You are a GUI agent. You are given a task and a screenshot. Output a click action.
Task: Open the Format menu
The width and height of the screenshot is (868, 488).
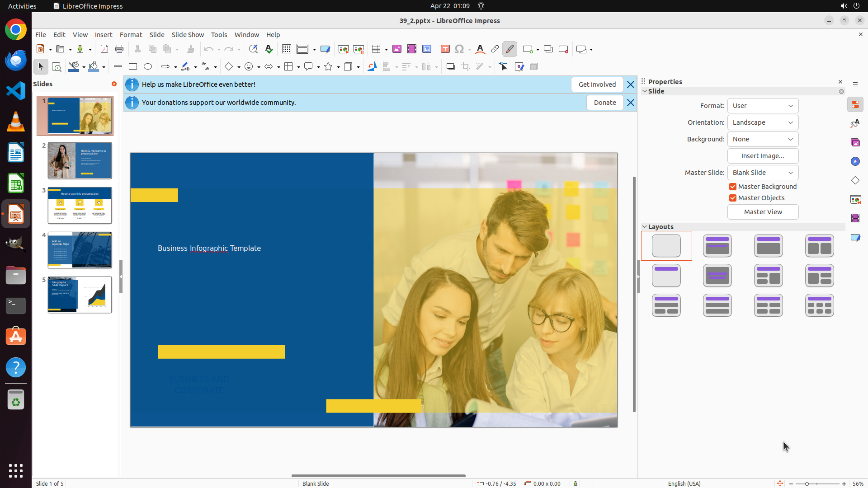pyautogui.click(x=131, y=35)
